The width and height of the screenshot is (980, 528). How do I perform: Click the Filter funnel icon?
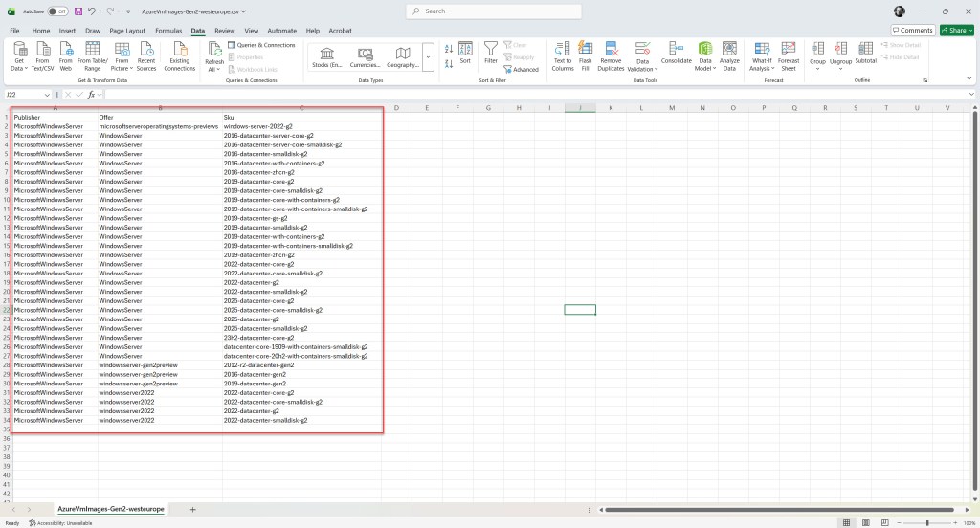(490, 52)
